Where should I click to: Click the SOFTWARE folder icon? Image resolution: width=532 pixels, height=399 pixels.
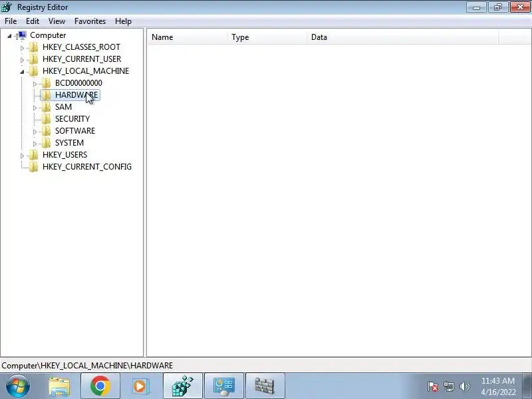[x=46, y=130]
